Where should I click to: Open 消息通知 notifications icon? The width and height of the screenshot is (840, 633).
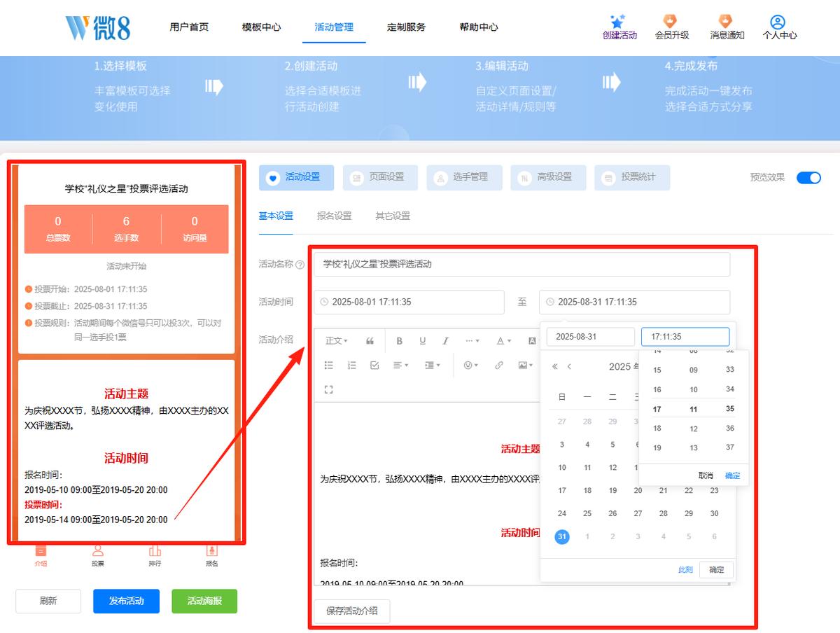(727, 27)
